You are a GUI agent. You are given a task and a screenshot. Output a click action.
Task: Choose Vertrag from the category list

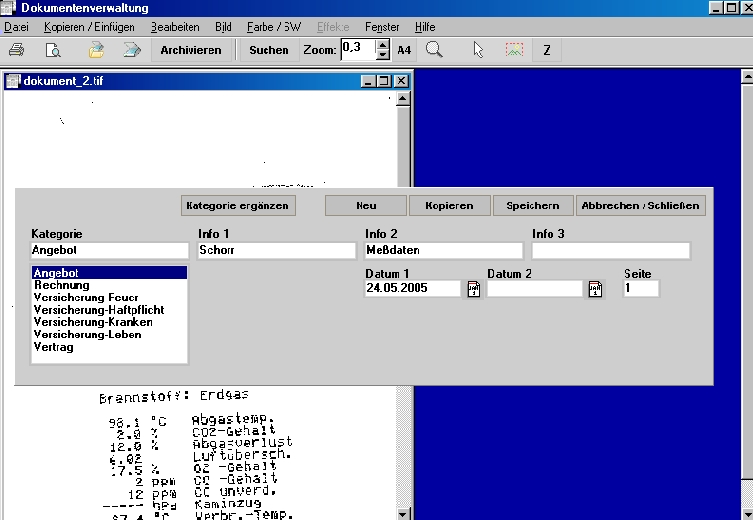point(54,347)
